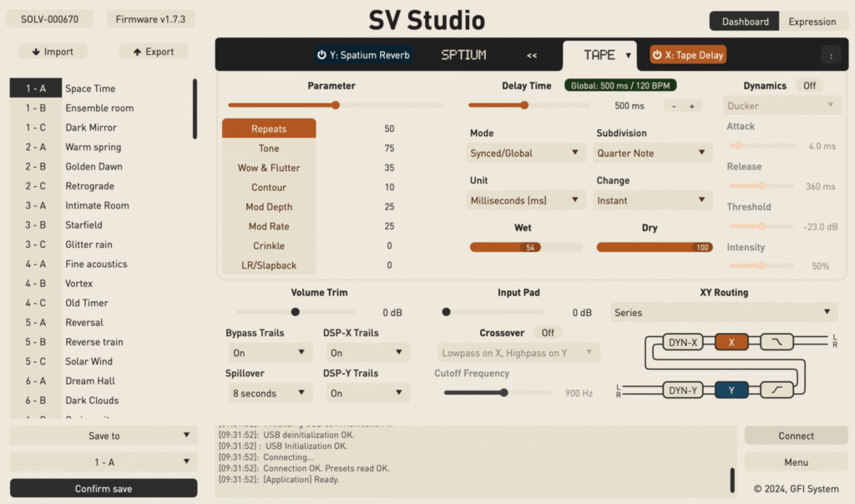Switch to the Expression tab
The height and width of the screenshot is (504, 855).
coord(812,21)
